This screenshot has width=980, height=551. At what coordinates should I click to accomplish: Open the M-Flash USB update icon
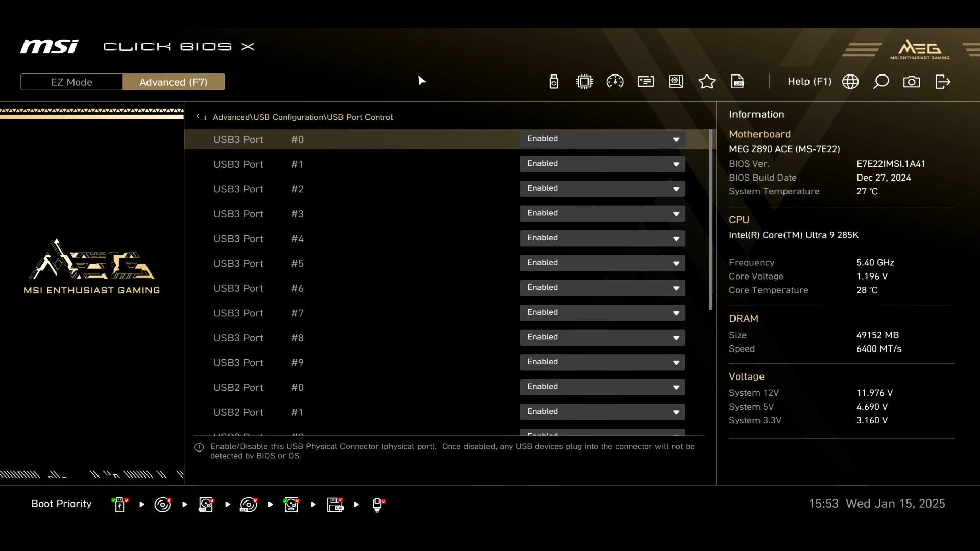tap(554, 82)
